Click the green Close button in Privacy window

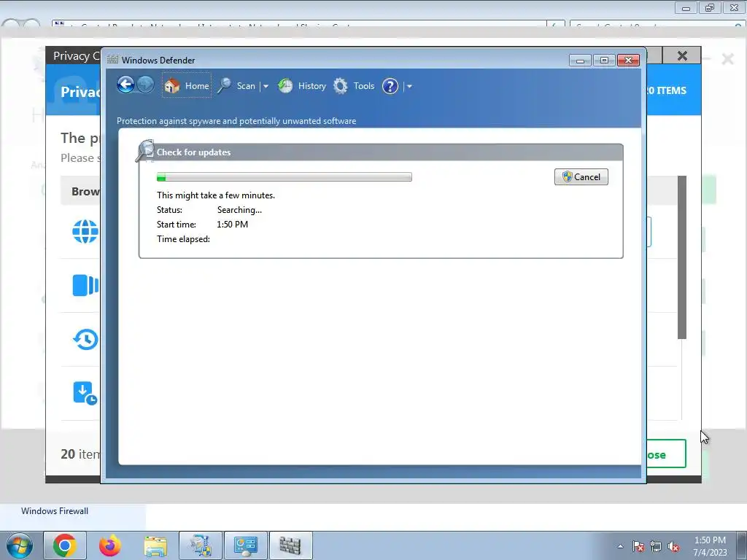pyautogui.click(x=666, y=454)
